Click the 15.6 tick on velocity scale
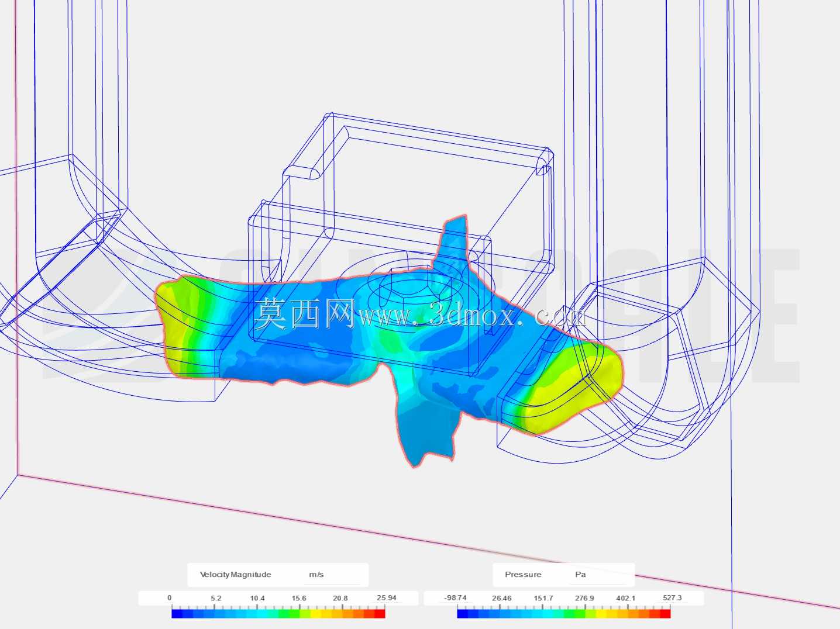This screenshot has height=629, width=840. click(299, 599)
